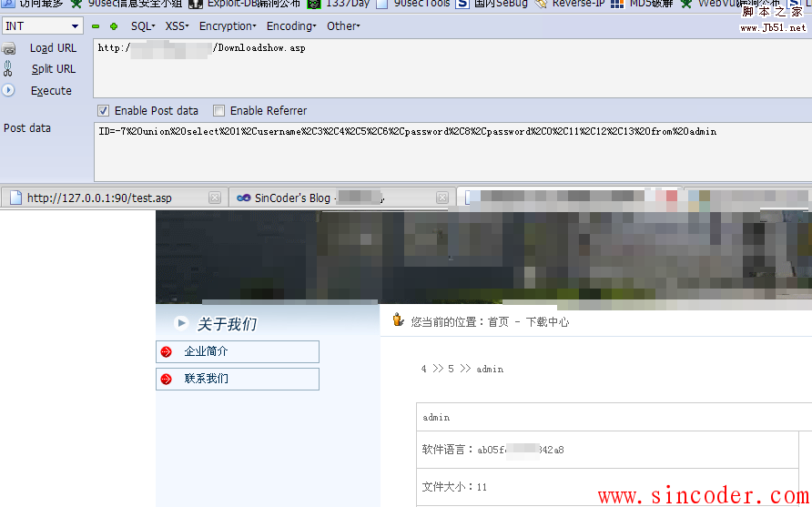This screenshot has width=812, height=507.
Task: Click the '4 >> 5 >> admin' path text
Action: point(462,369)
